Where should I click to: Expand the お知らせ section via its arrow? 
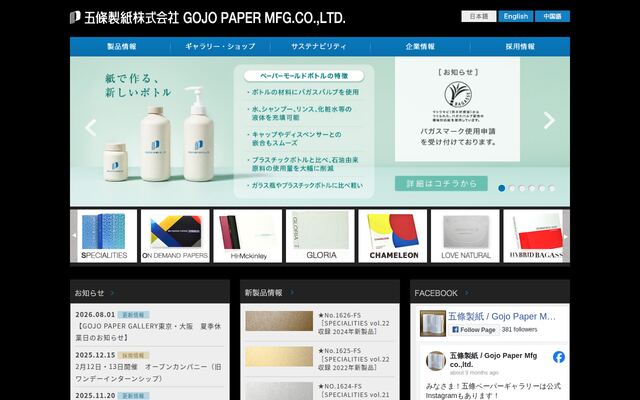(x=112, y=293)
